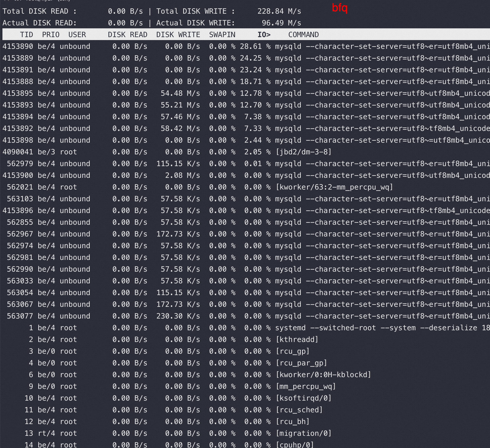
Task: Click the 23.24 % IO value
Action: pyautogui.click(x=255, y=70)
